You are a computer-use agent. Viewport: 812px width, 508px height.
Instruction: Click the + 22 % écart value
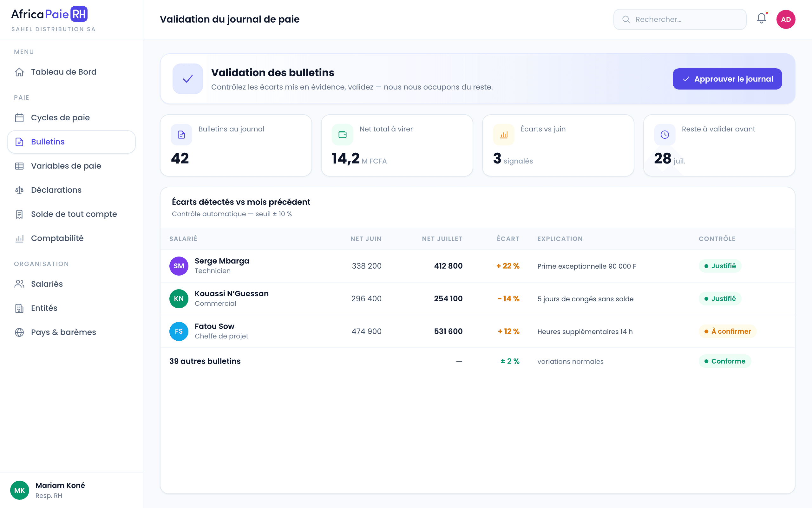click(x=508, y=266)
